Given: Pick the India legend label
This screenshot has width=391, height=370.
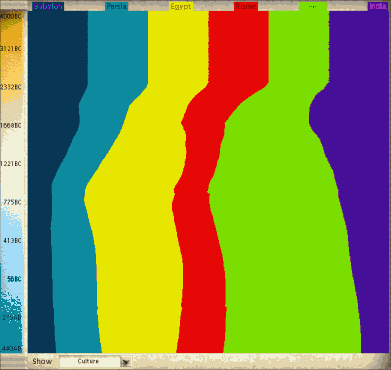Looking at the screenshot, I should click(x=378, y=6).
